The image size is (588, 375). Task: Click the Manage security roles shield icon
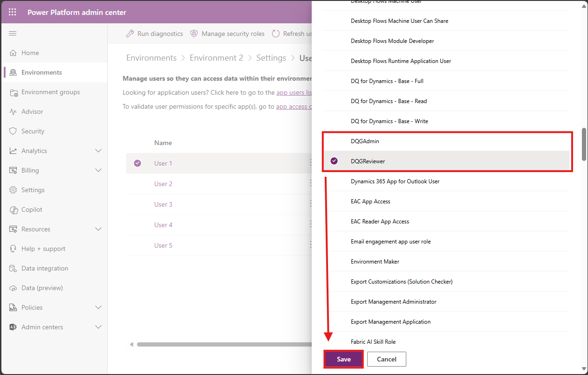pyautogui.click(x=193, y=34)
